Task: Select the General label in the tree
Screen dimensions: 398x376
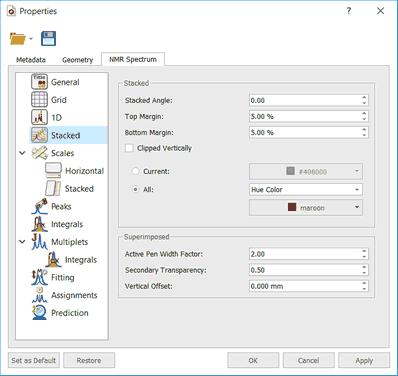Action: click(65, 82)
